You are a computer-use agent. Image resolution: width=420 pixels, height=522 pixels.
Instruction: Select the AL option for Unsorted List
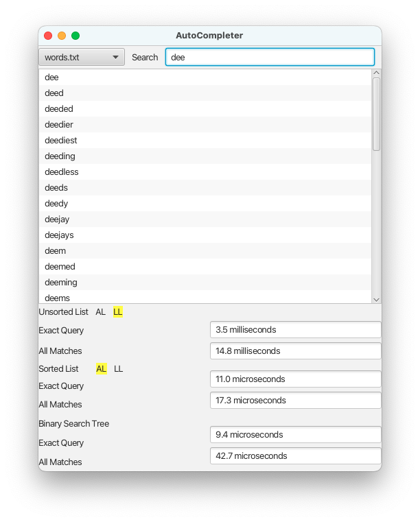101,312
